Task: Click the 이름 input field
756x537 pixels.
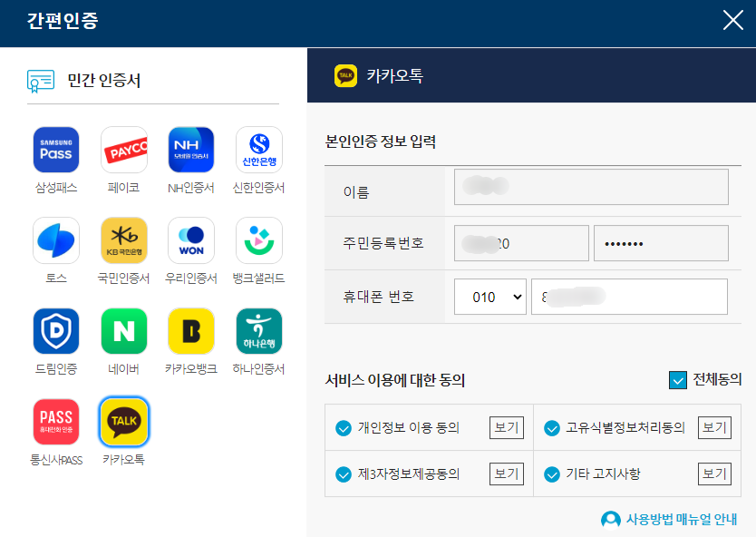Action: [591, 187]
